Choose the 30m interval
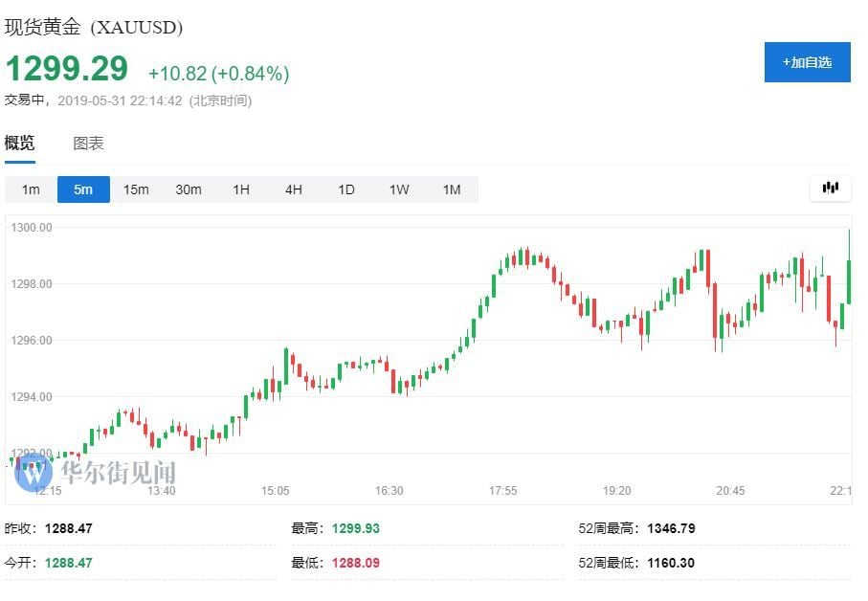The height and width of the screenshot is (601, 868). (x=189, y=189)
